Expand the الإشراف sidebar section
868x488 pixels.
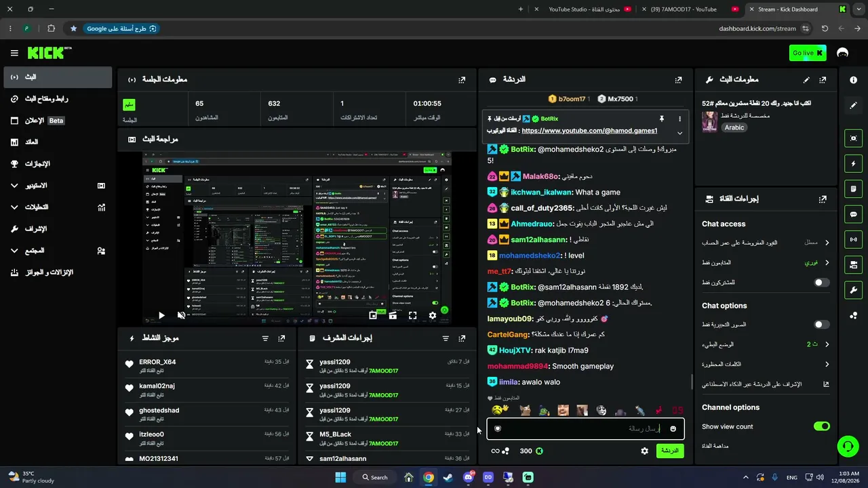pyautogui.click(x=58, y=229)
